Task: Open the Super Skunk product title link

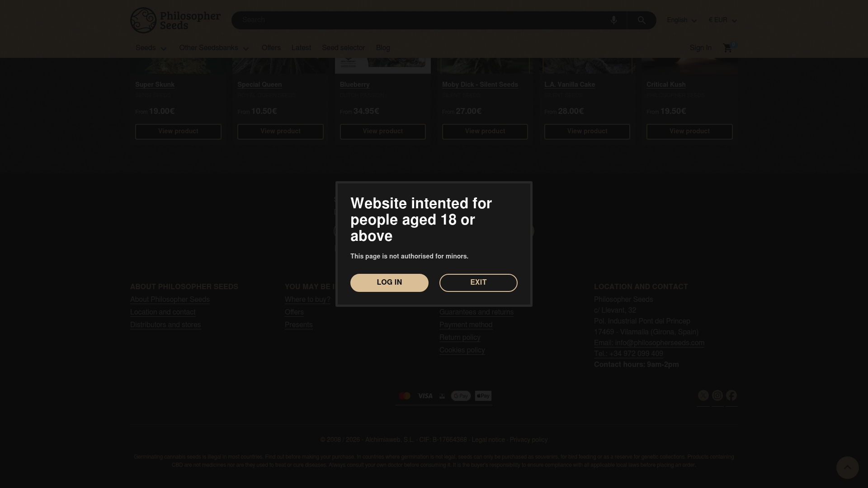Action: (155, 85)
